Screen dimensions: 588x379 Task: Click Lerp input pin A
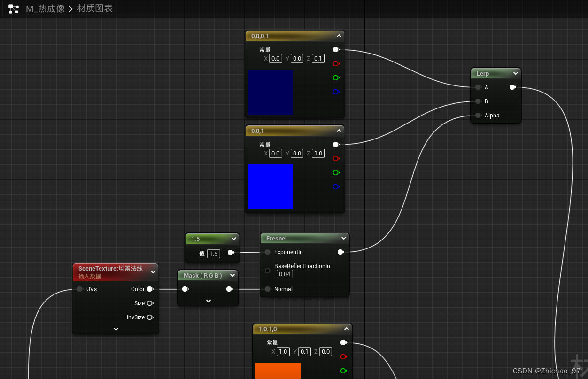[x=478, y=87]
